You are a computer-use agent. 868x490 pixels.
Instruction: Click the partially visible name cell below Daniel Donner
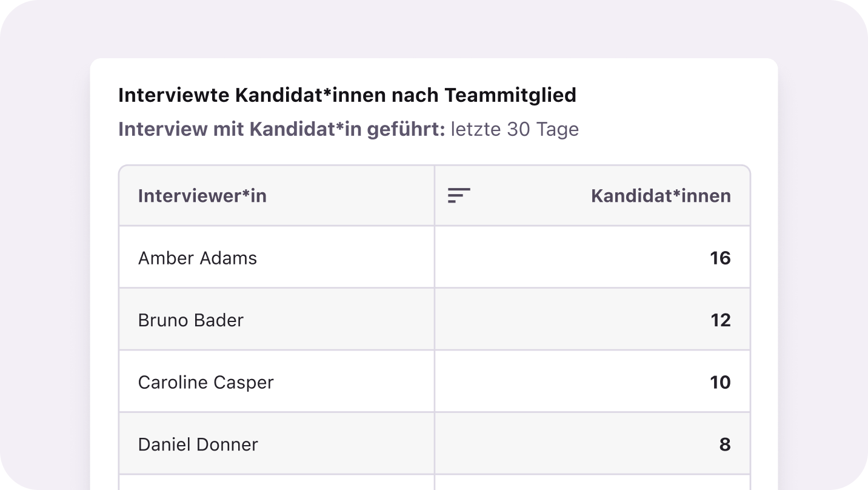pos(276,483)
